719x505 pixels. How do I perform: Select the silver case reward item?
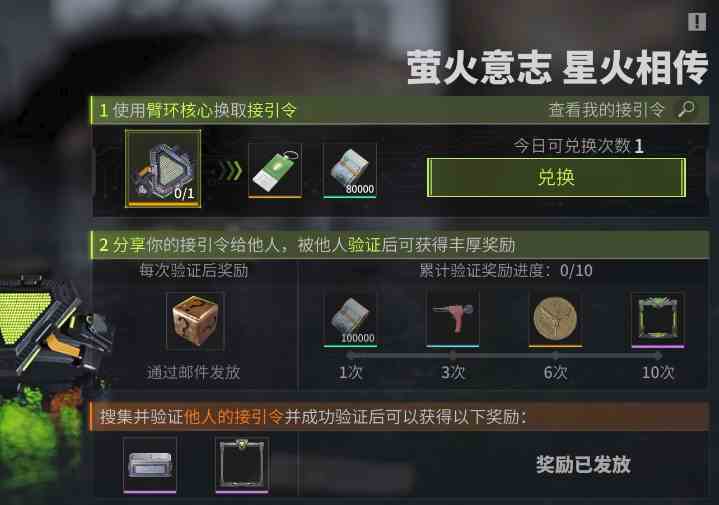150,465
